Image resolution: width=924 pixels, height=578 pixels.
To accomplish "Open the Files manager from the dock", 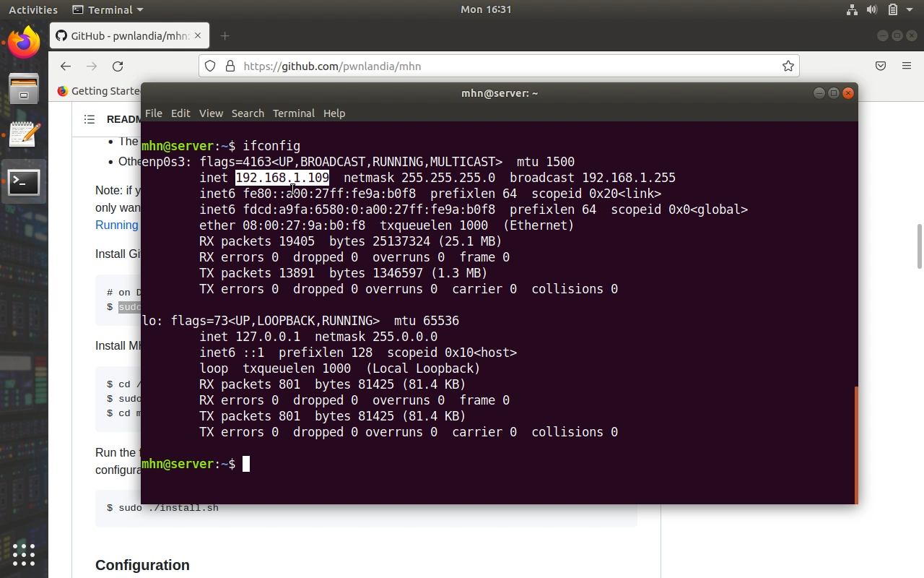I will click(x=24, y=89).
